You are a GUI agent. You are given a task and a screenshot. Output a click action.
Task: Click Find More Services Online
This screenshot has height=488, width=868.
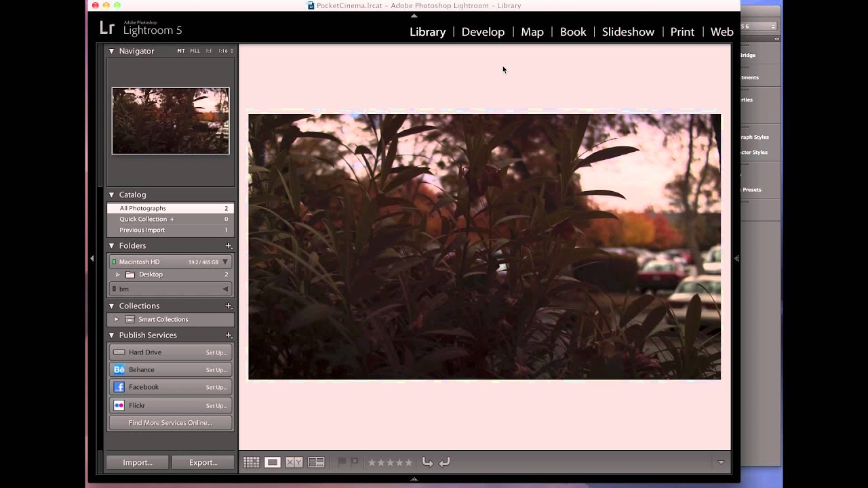click(x=170, y=423)
